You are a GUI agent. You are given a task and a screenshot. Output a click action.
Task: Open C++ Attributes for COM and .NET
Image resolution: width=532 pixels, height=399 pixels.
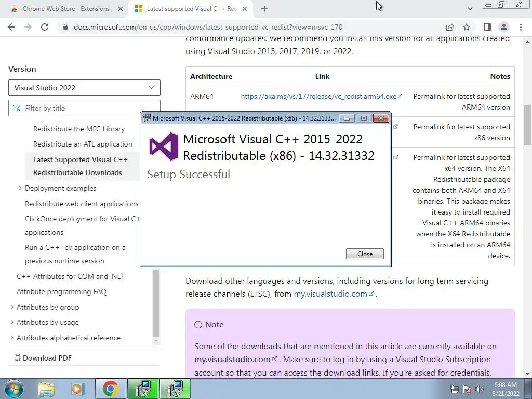tap(70, 276)
